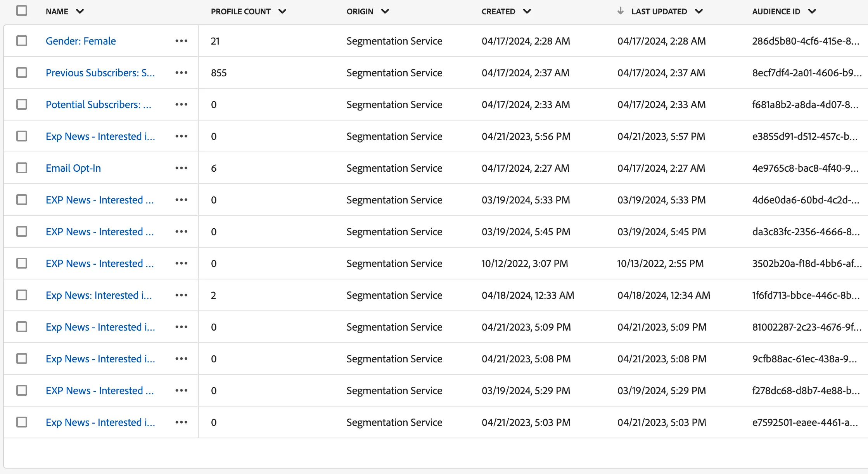Expand the Origin column dropdown chevron
Screen dimensions: 868x474
tap(385, 11)
